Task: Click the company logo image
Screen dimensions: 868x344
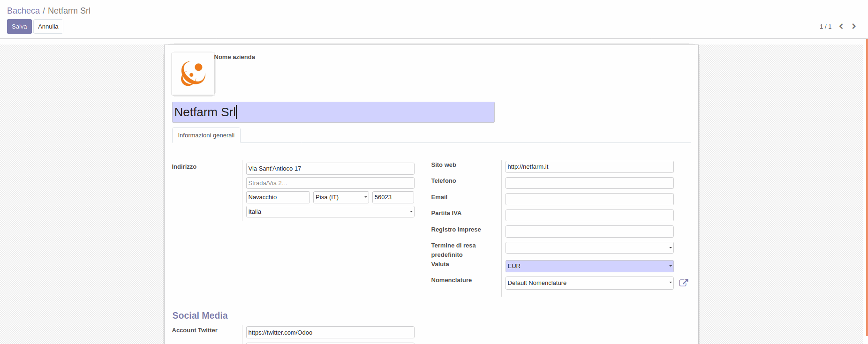Action: pos(193,74)
